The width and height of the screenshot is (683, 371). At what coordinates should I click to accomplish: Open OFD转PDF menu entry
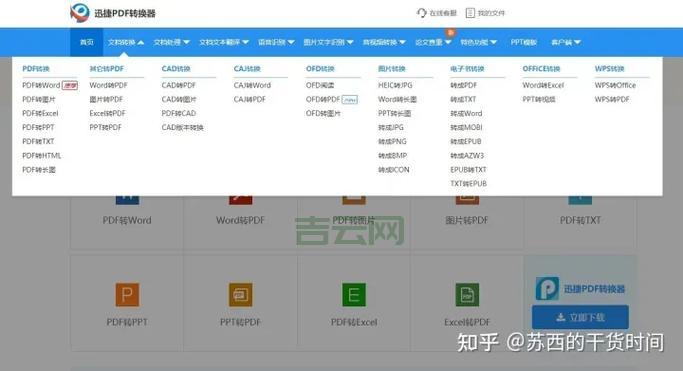pyautogui.click(x=323, y=99)
